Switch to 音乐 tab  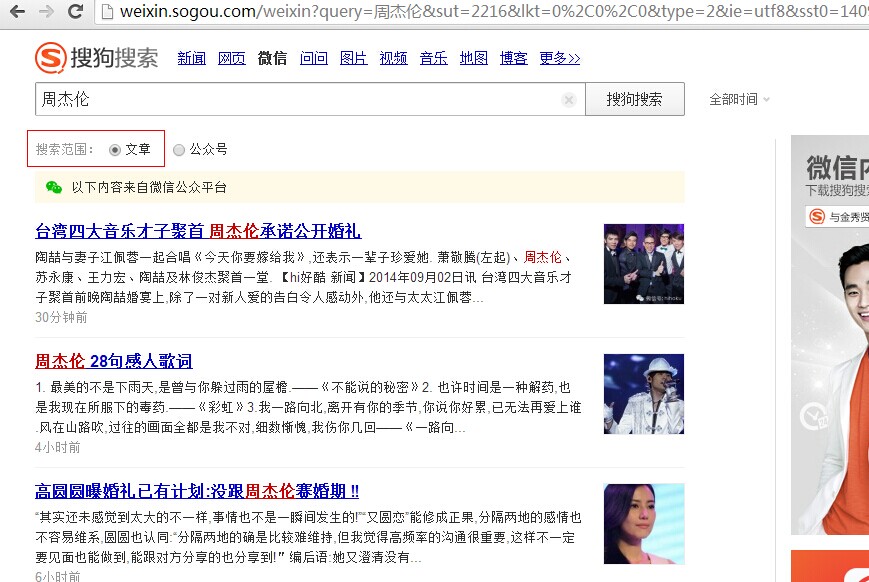point(433,58)
